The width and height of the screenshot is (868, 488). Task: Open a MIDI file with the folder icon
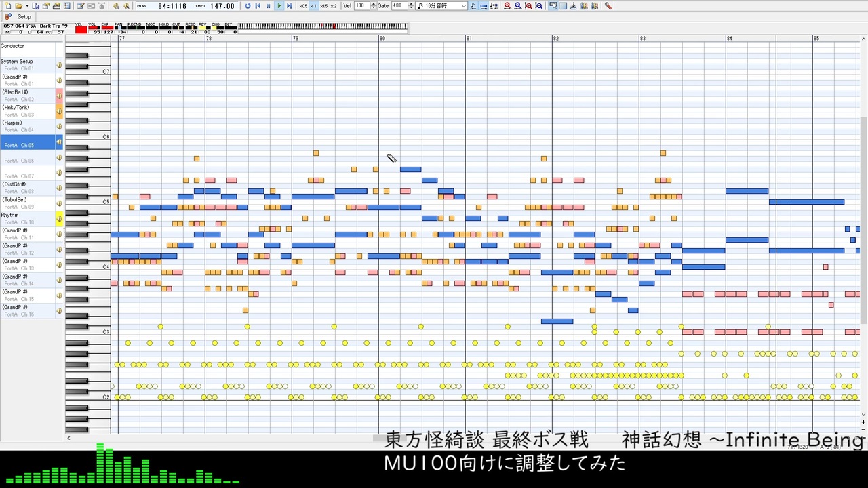pos(19,5)
